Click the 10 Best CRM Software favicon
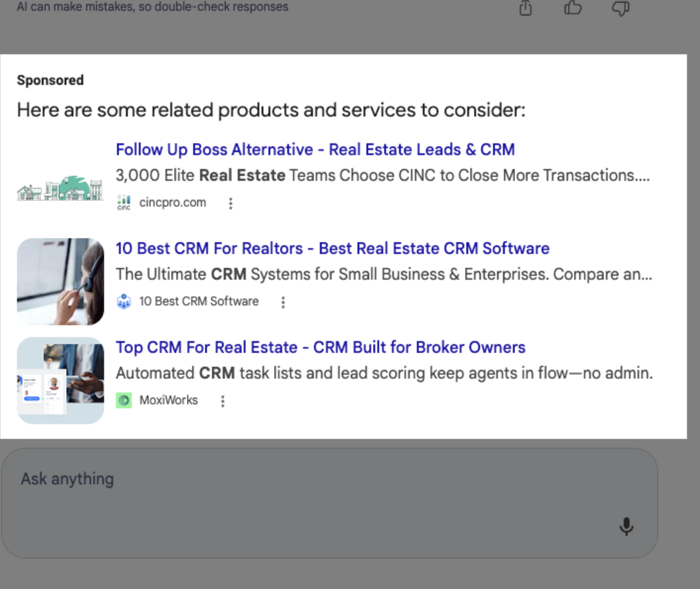Image resolution: width=700 pixels, height=589 pixels. 124,301
